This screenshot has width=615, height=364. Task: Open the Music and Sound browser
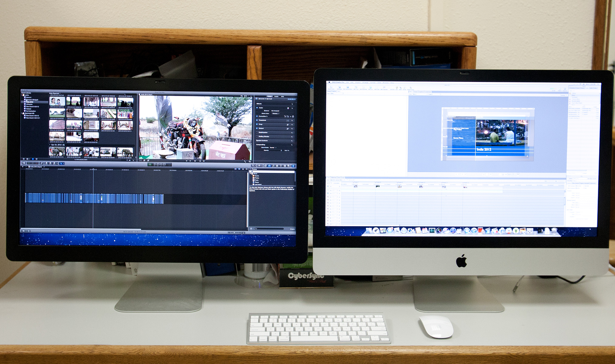[273, 166]
